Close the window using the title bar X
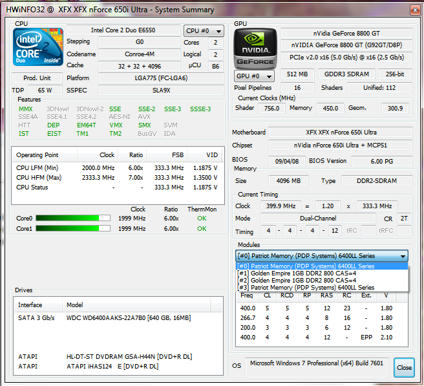This screenshot has height=386, width=424. (x=415, y=10)
